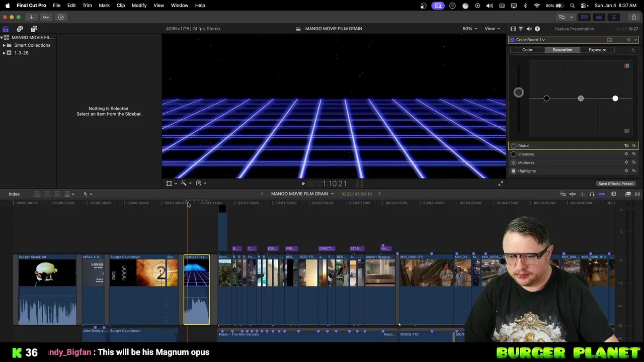Select the Midtones radio row

tap(573, 162)
